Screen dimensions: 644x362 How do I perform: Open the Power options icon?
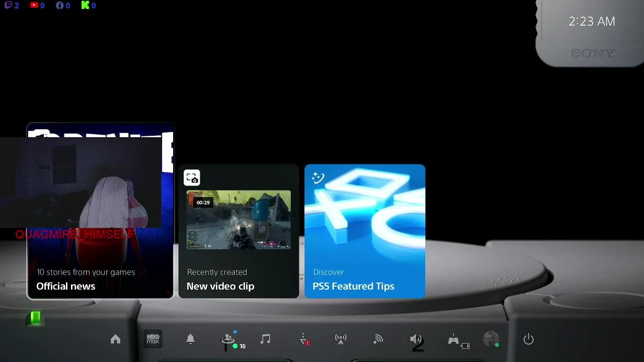click(x=528, y=339)
